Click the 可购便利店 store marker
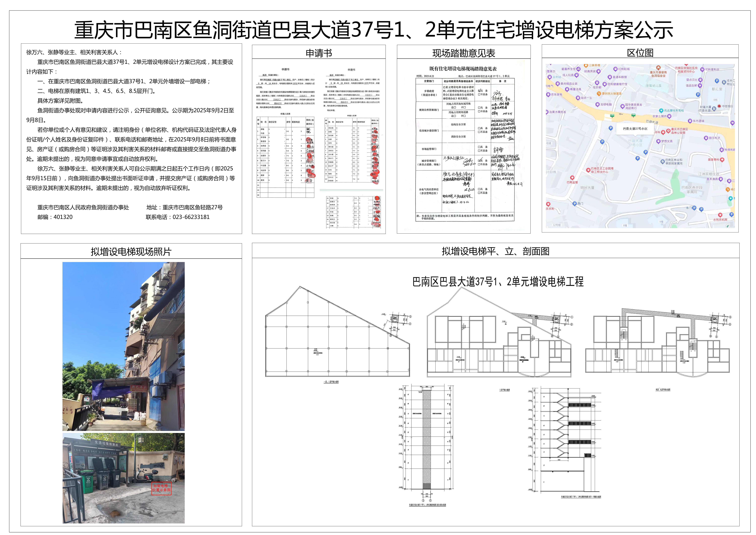 [x=702, y=69]
